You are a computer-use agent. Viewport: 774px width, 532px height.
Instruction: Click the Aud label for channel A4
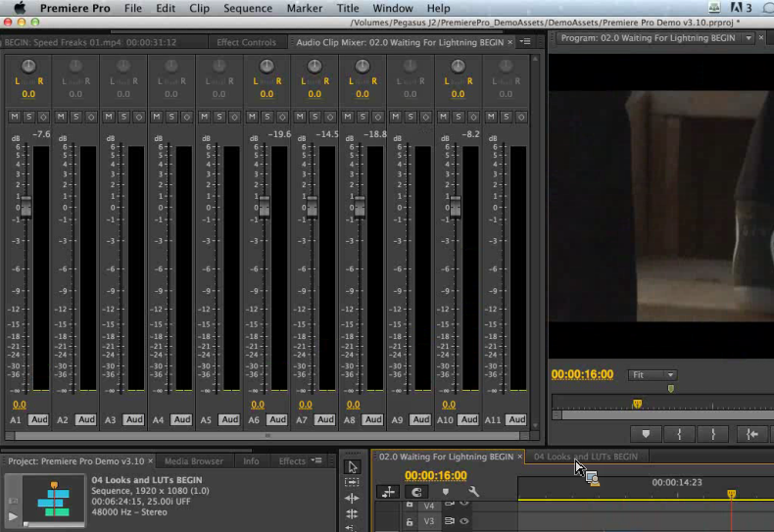click(182, 419)
